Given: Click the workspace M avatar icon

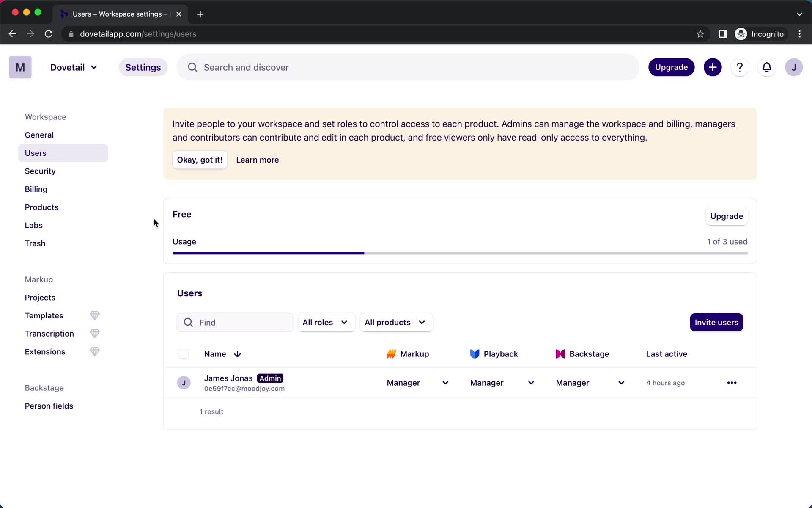Looking at the screenshot, I should [20, 67].
